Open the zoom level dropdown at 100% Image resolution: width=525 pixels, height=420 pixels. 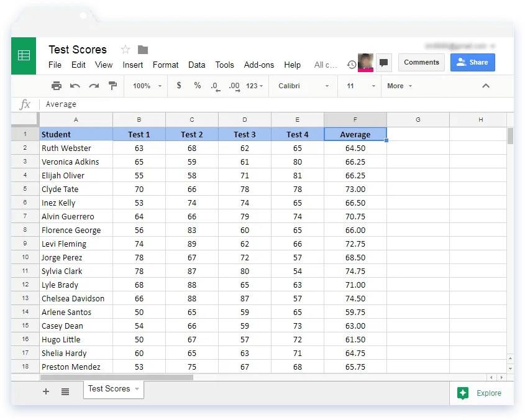tap(145, 86)
